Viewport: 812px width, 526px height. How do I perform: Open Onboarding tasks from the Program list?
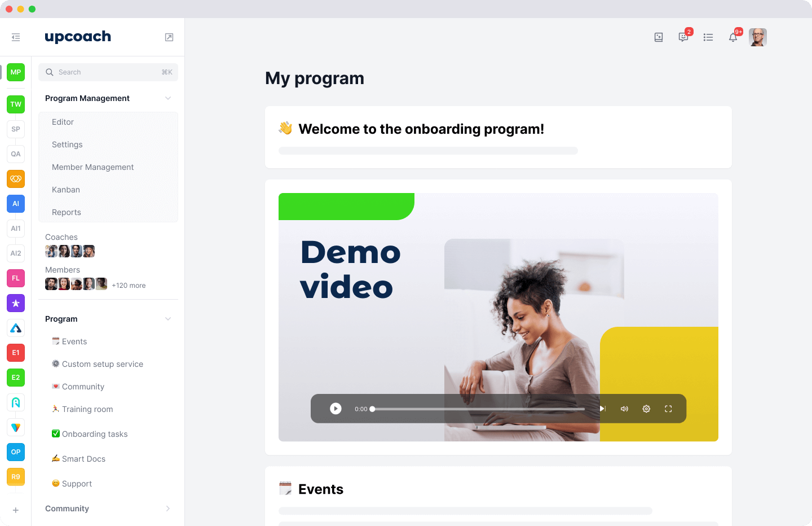coord(95,433)
